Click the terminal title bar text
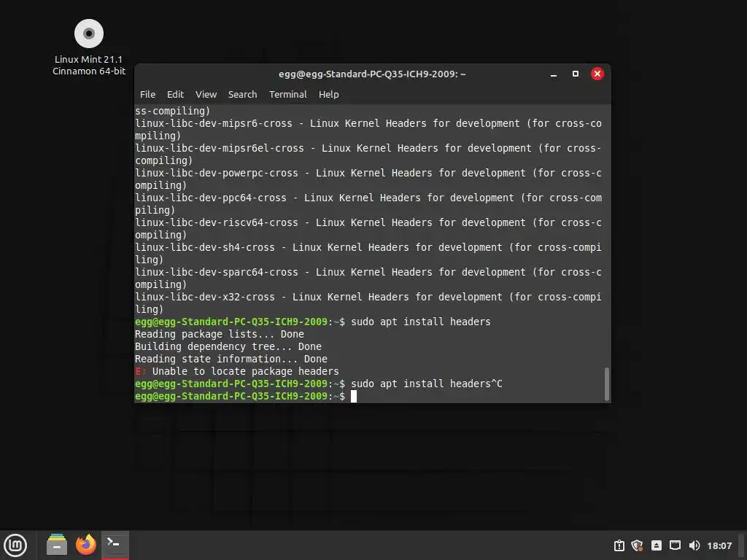The image size is (747, 560). 372,74
